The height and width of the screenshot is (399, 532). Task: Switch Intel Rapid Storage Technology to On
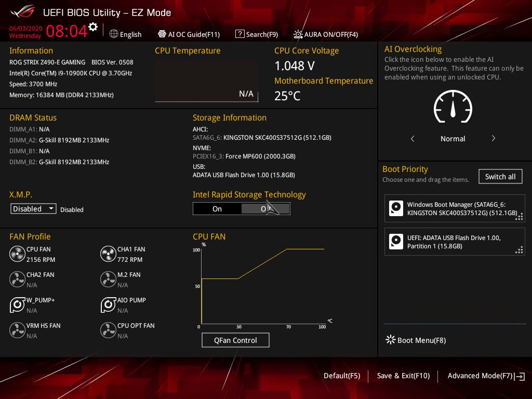pos(217,208)
